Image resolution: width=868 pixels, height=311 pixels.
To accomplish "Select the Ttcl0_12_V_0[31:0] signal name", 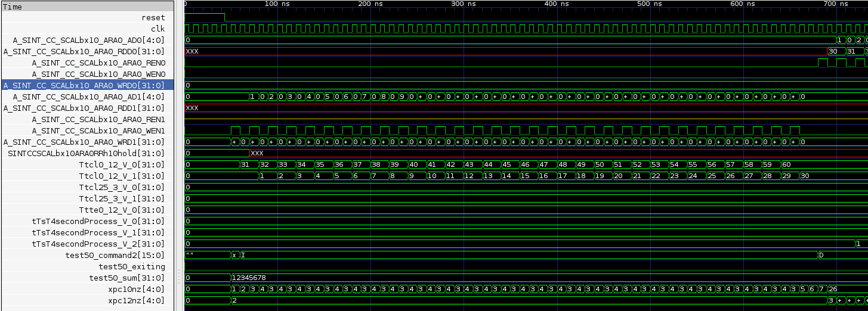I will tap(122, 164).
